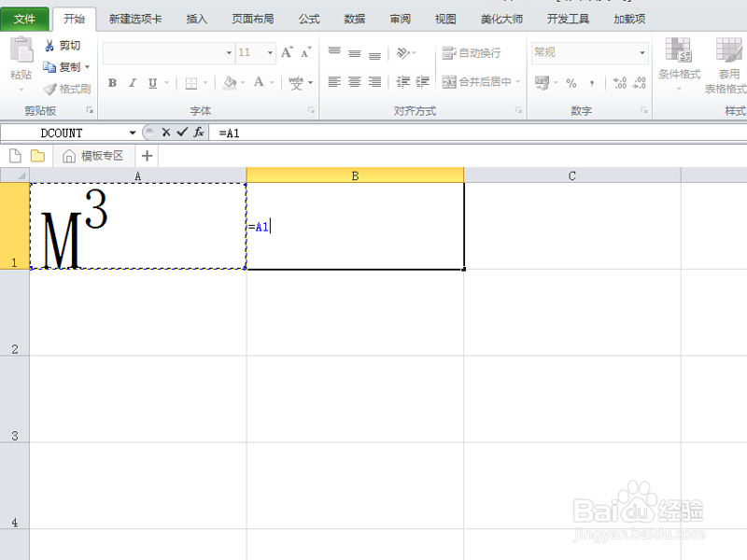Select the italic formatting icon
This screenshot has height=560, width=747.
[133, 82]
